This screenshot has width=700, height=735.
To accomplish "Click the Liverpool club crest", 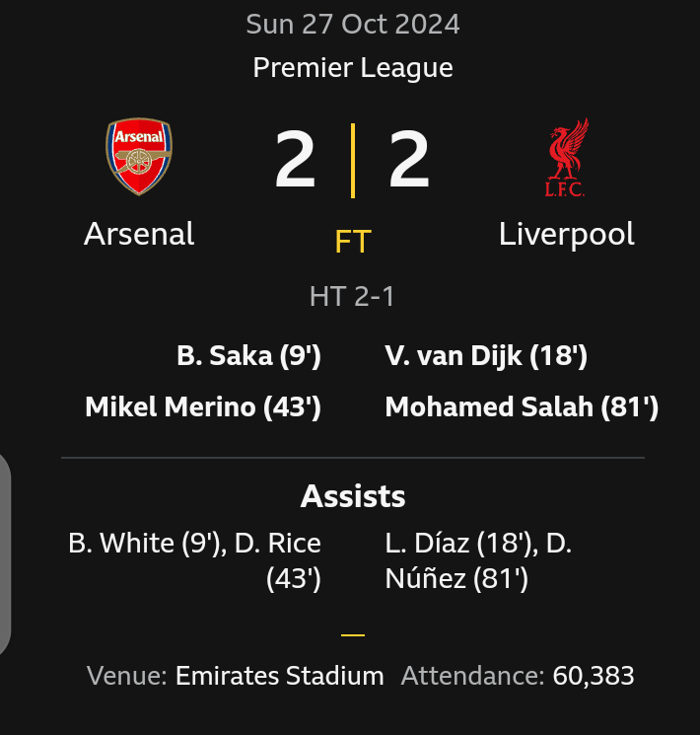I will tap(567, 157).
